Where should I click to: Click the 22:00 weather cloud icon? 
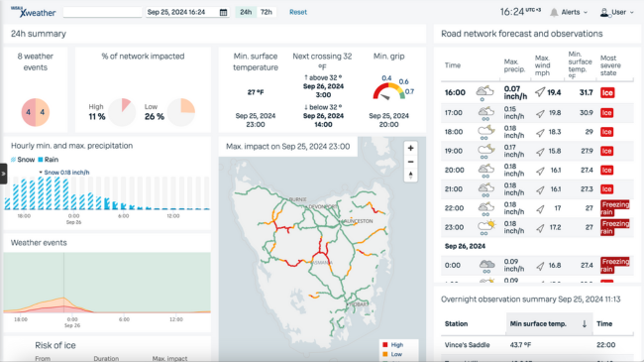pyautogui.click(x=485, y=208)
